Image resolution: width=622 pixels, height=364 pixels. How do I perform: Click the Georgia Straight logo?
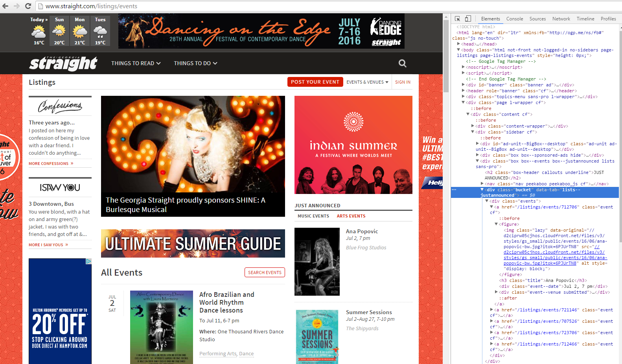pos(63,63)
